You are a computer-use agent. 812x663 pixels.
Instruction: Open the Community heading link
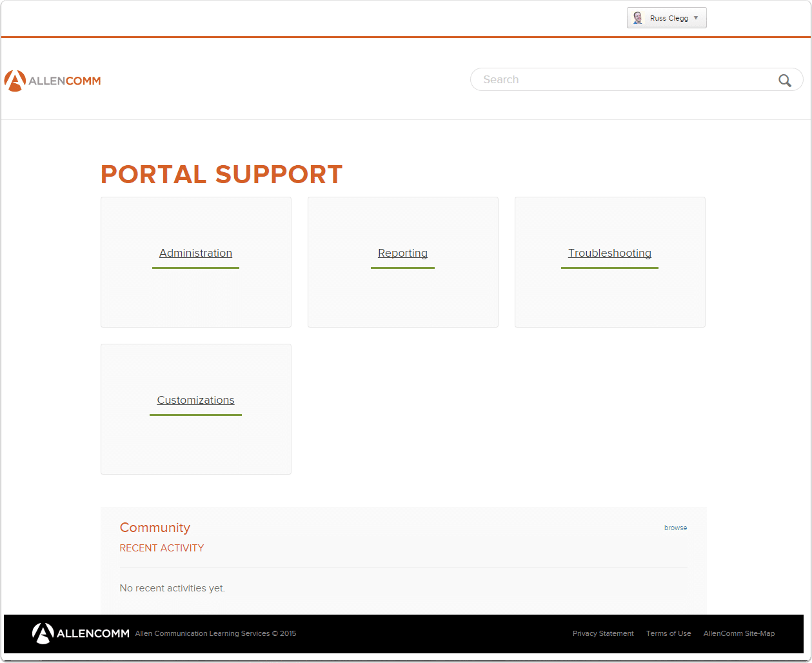pos(155,528)
